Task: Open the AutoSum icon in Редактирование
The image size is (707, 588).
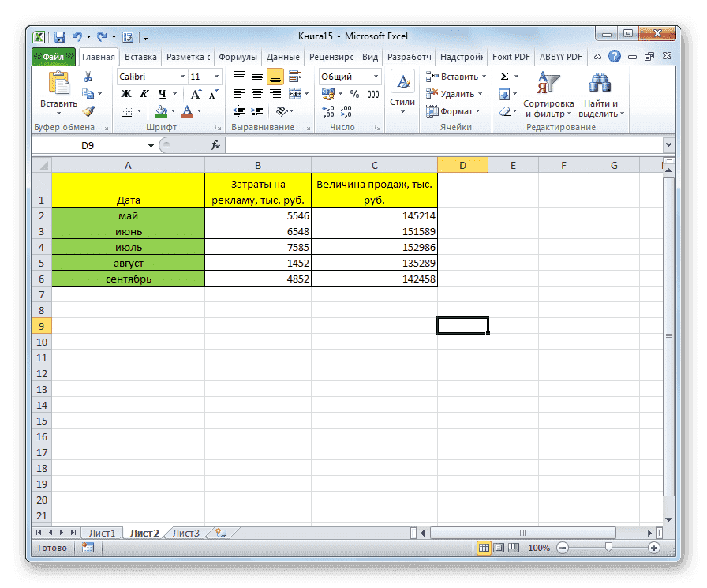Action: pos(503,76)
